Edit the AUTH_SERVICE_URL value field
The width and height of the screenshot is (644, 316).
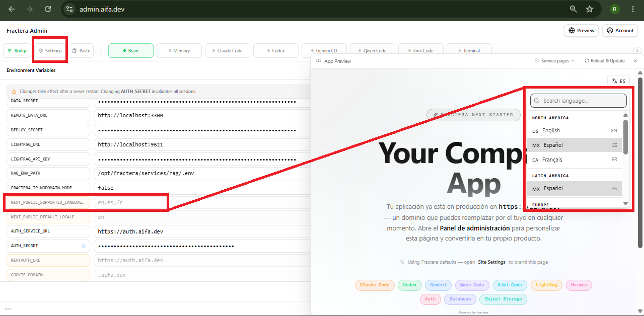coord(201,231)
